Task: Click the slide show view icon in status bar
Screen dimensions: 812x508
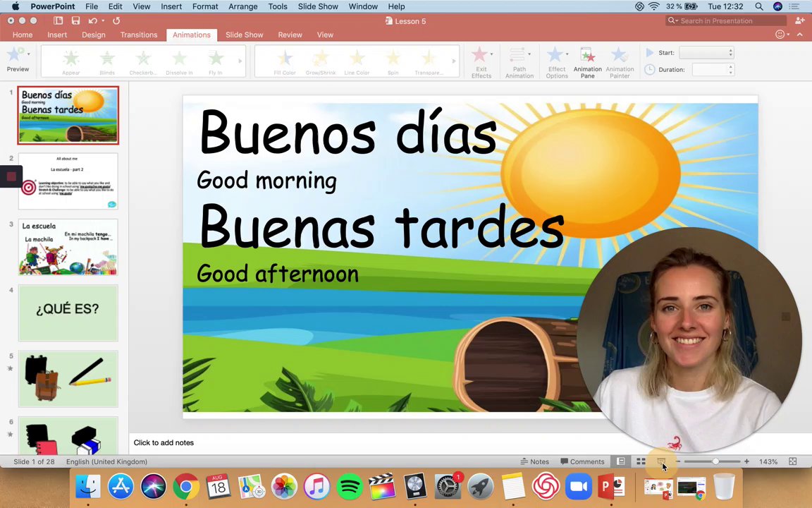Action: pyautogui.click(x=661, y=461)
